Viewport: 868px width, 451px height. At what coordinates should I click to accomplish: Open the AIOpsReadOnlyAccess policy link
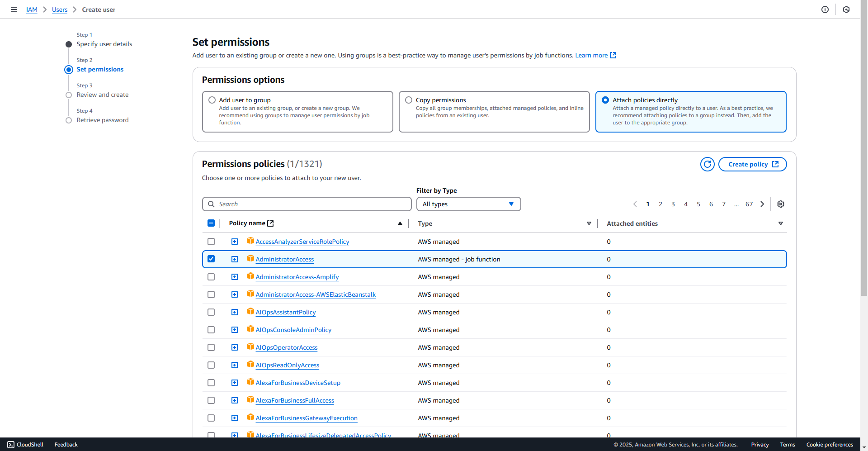tap(288, 365)
